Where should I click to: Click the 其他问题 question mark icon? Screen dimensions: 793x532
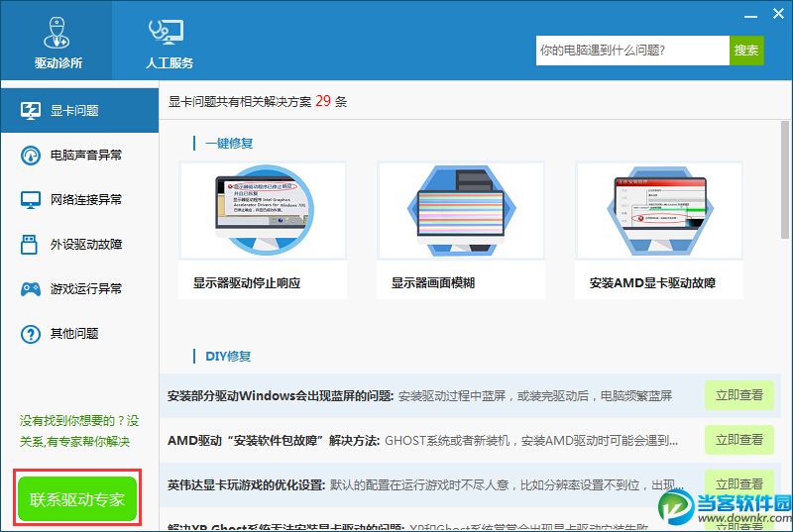(31, 334)
